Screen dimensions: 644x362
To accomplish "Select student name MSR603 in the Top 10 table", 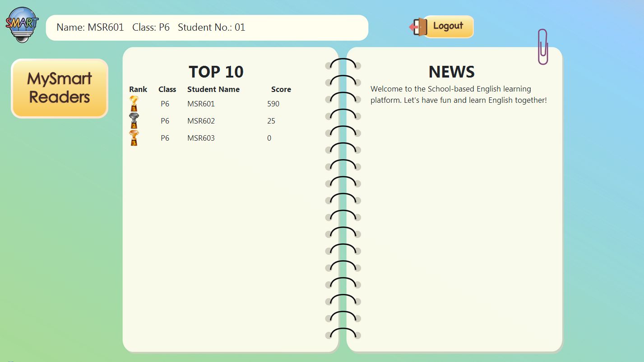I will tap(201, 138).
